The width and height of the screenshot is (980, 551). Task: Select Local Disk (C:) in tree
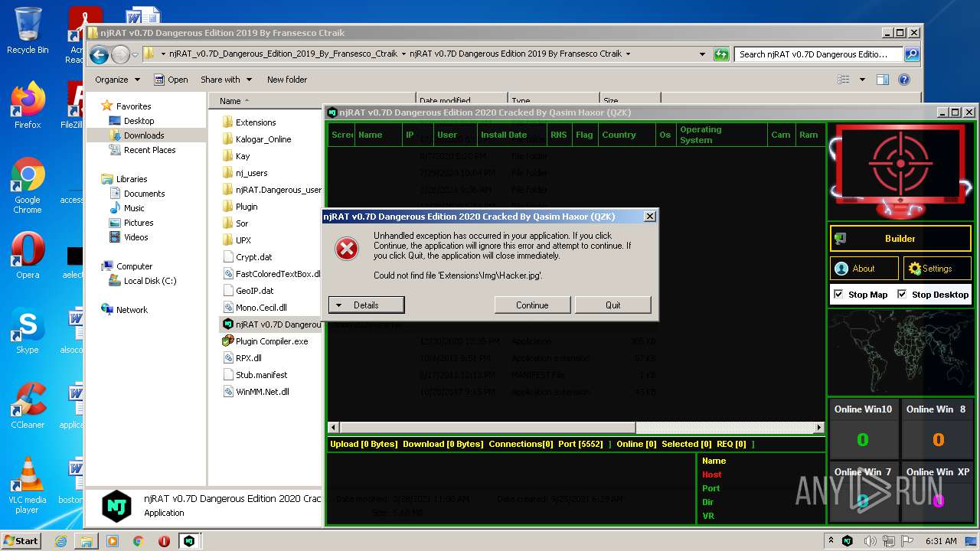pyautogui.click(x=150, y=281)
